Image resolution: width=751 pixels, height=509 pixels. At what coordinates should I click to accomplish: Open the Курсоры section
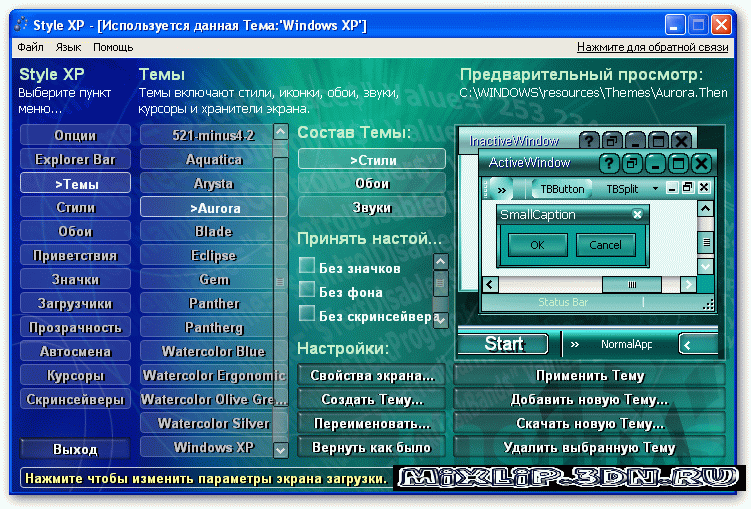coord(75,374)
